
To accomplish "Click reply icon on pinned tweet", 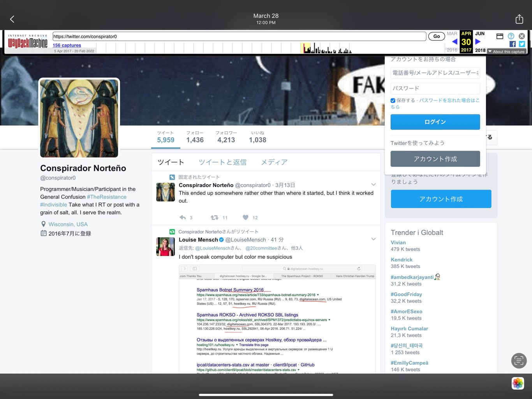I will 183,217.
